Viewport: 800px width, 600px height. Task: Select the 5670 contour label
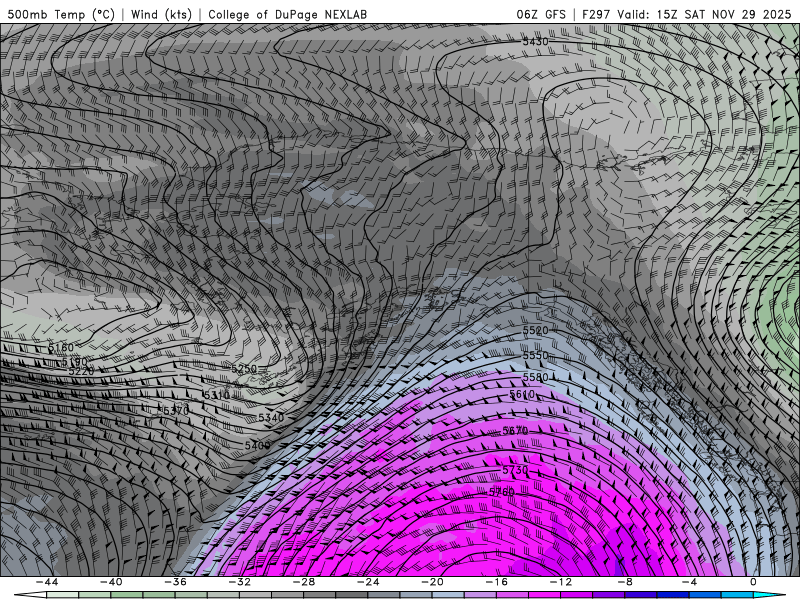(515, 431)
